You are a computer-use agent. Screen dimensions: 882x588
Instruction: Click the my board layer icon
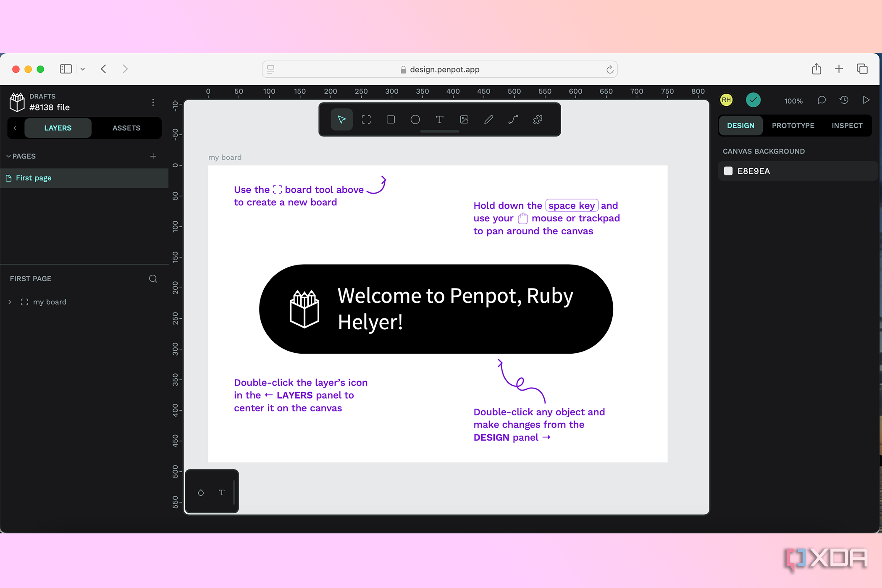(24, 302)
